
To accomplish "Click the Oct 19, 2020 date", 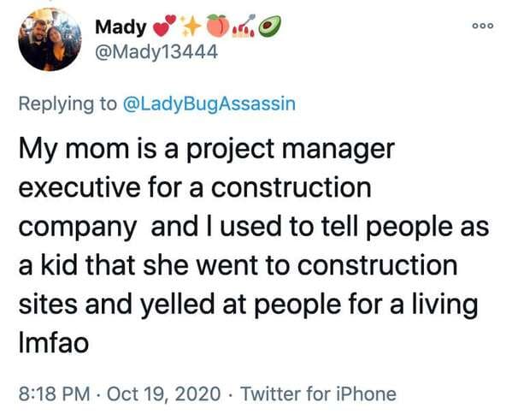I will (163, 393).
